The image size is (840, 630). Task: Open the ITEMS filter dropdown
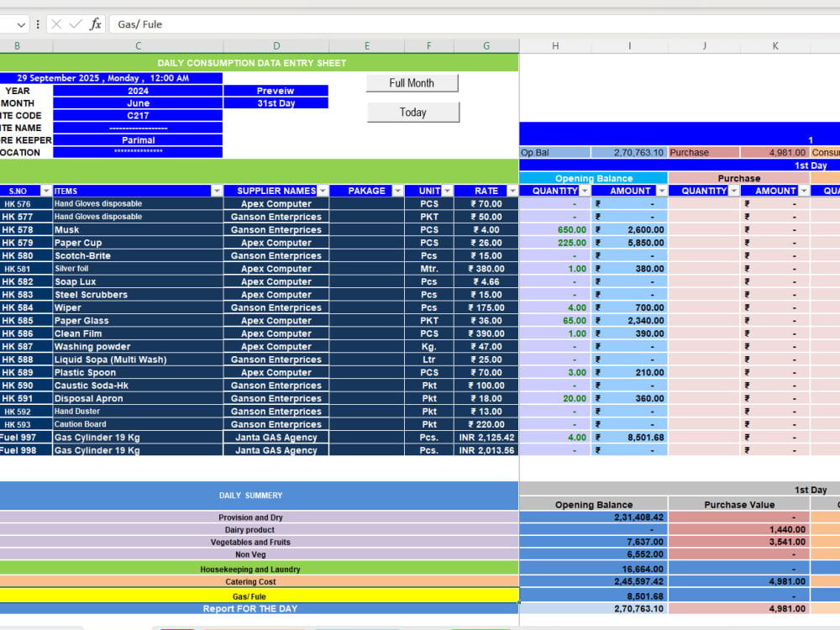[x=217, y=192]
